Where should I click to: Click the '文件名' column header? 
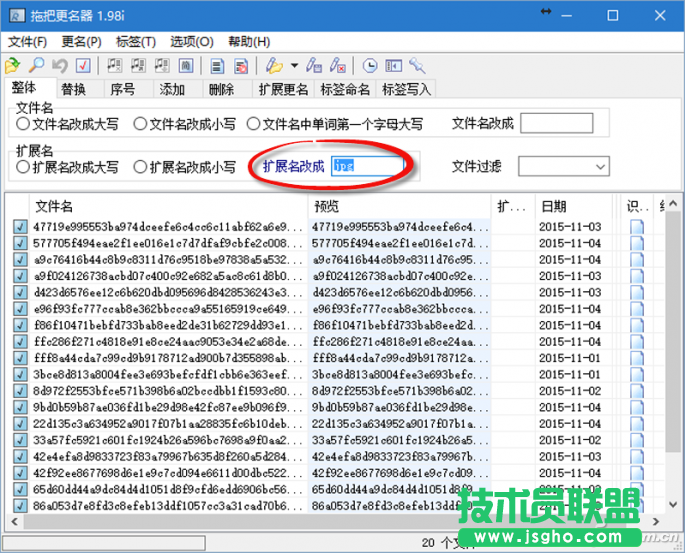[x=54, y=206]
